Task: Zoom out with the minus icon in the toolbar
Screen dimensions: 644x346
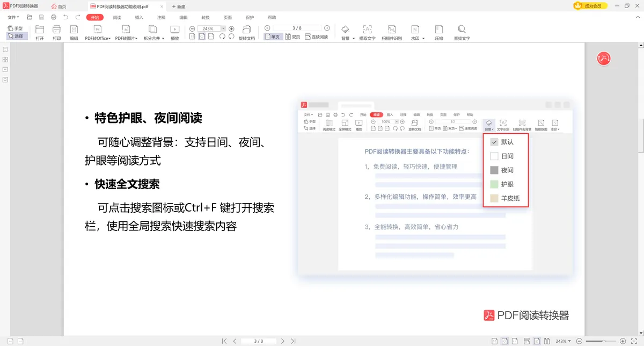Action: 192,28
